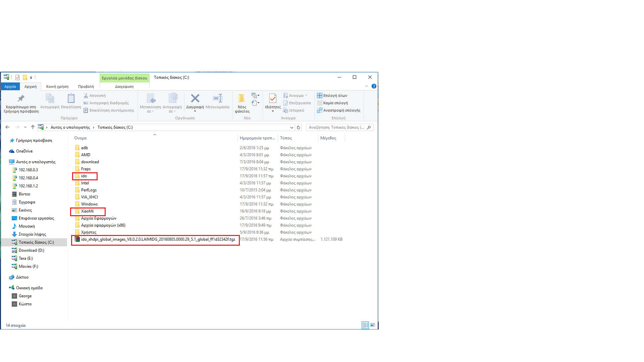Switch to large icons view button

373,325
